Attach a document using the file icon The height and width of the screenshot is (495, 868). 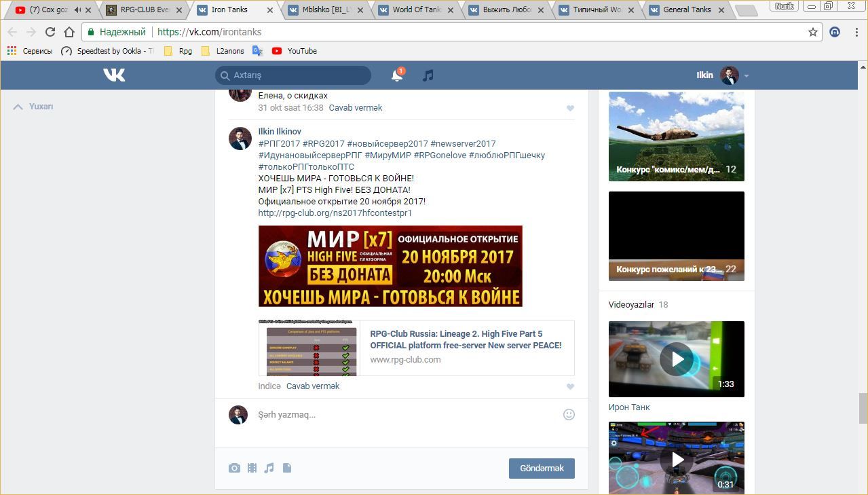pyautogui.click(x=287, y=468)
